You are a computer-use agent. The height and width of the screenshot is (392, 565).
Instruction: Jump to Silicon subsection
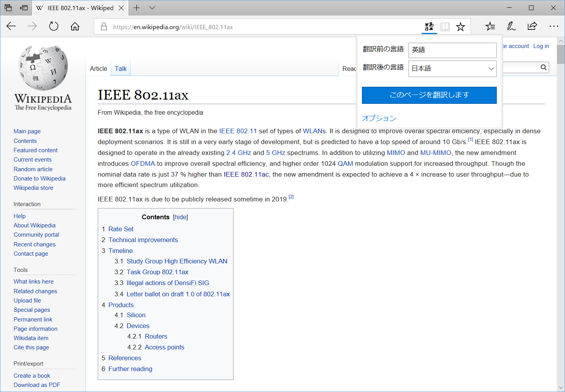(x=136, y=315)
